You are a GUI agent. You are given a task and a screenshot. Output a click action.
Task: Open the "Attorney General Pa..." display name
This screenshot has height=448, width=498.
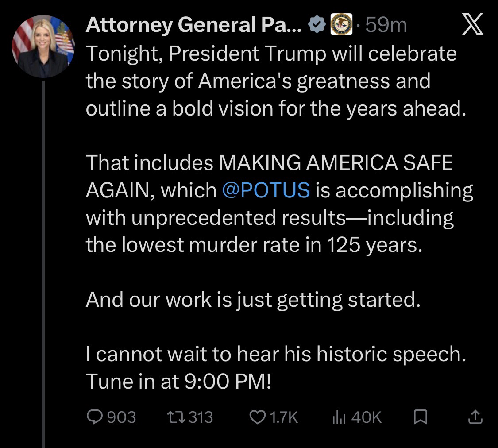click(193, 26)
